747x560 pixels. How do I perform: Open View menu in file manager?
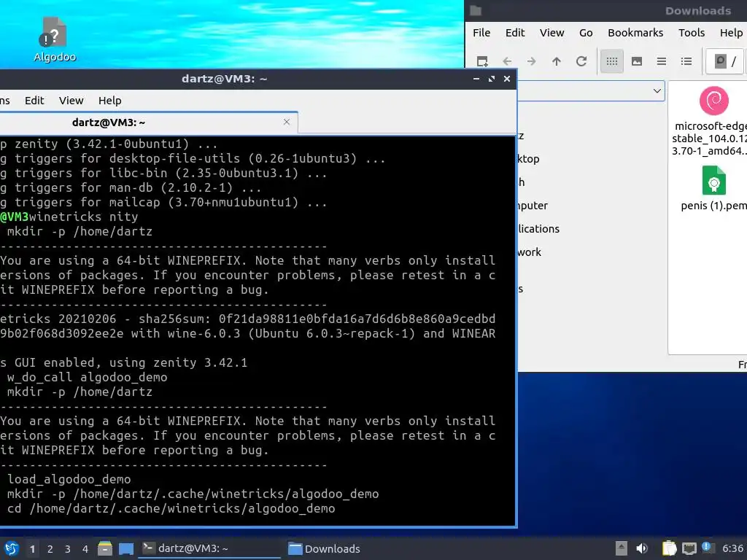tap(551, 33)
